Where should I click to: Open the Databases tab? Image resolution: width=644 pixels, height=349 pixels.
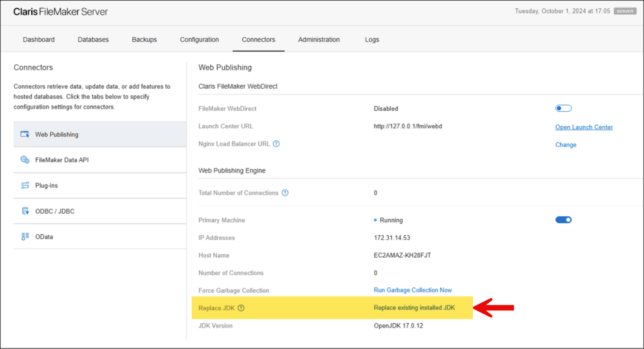pos(93,39)
